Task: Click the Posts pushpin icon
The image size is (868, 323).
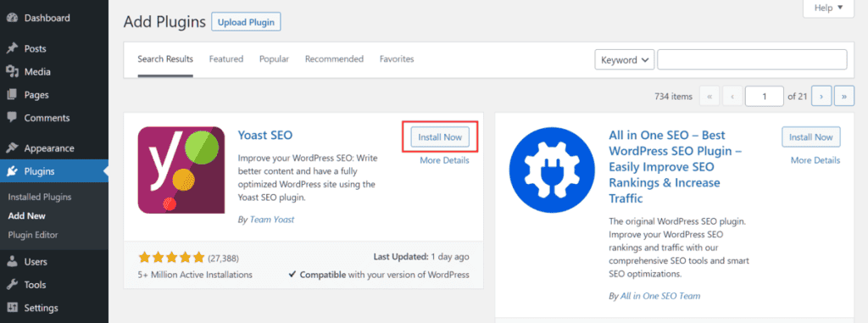Action: click(x=12, y=49)
